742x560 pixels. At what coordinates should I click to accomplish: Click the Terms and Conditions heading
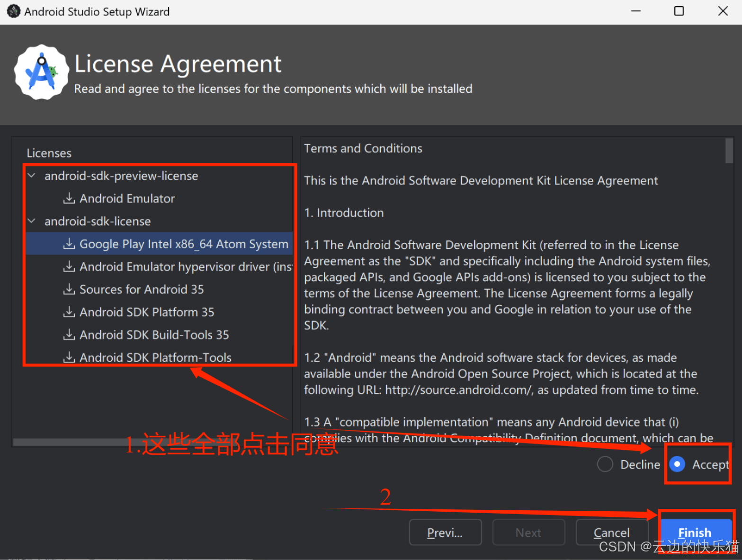pyautogui.click(x=363, y=149)
